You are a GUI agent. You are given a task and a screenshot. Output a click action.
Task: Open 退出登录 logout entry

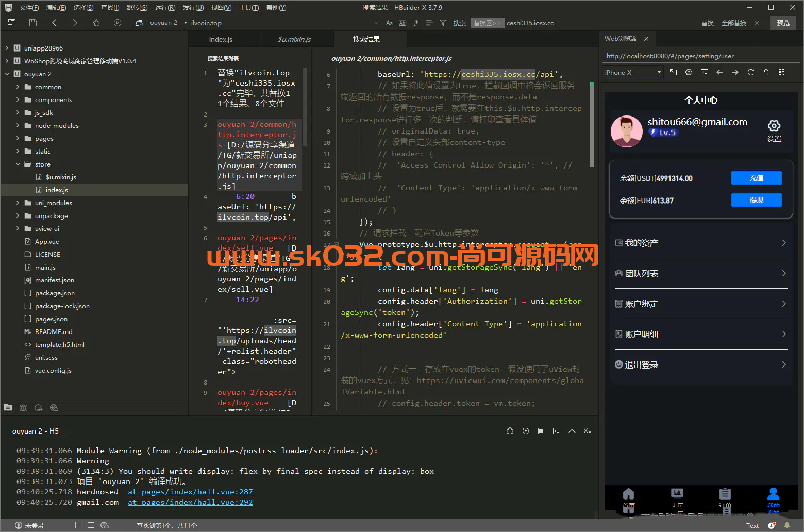pyautogui.click(x=701, y=364)
